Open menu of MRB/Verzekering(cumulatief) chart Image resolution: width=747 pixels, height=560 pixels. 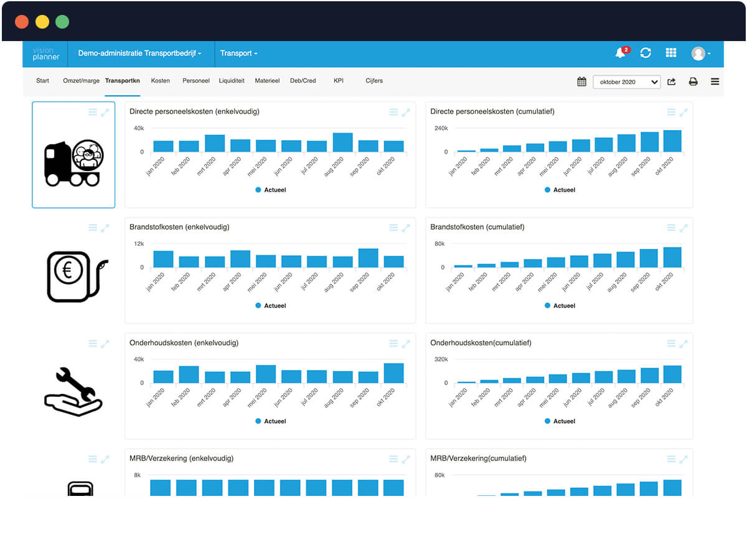pos(671,459)
